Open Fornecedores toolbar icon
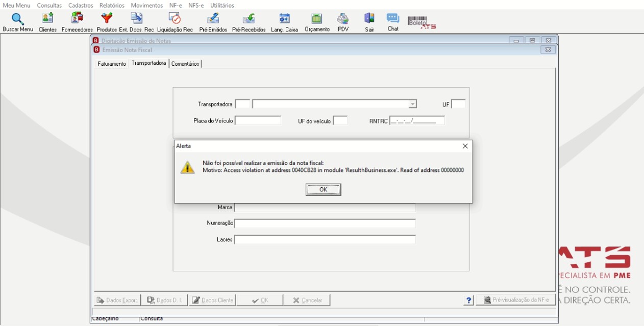The image size is (644, 326). [x=77, y=23]
